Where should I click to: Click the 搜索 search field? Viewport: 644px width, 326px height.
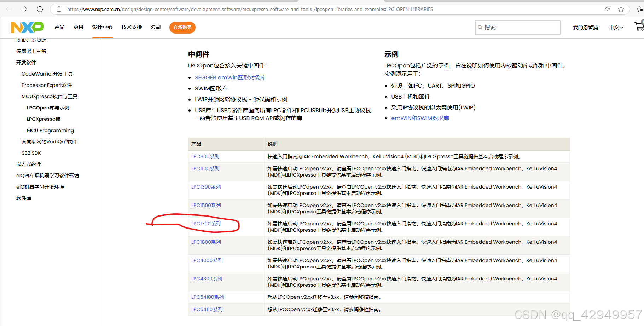[518, 28]
